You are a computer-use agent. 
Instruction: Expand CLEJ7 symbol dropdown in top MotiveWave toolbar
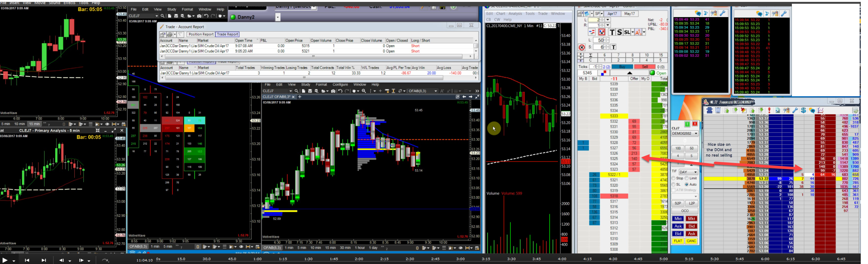[157, 16]
